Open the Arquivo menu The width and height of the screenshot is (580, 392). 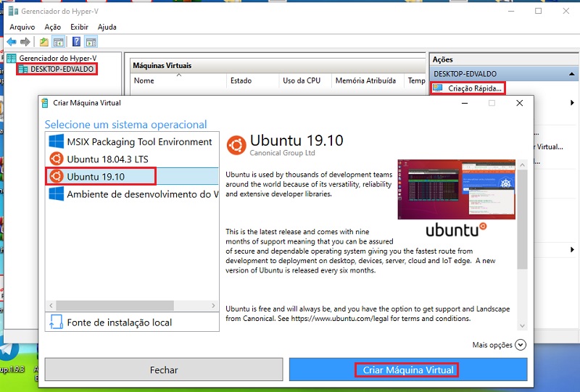(22, 27)
